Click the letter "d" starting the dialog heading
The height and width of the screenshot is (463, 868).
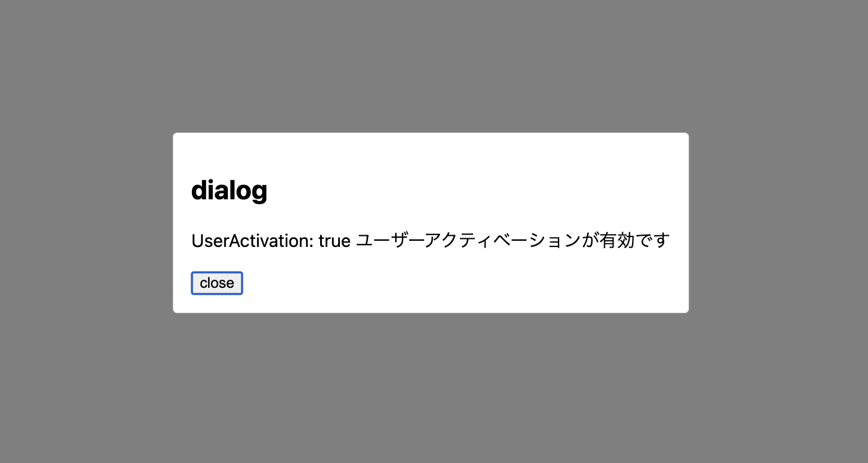(199, 190)
